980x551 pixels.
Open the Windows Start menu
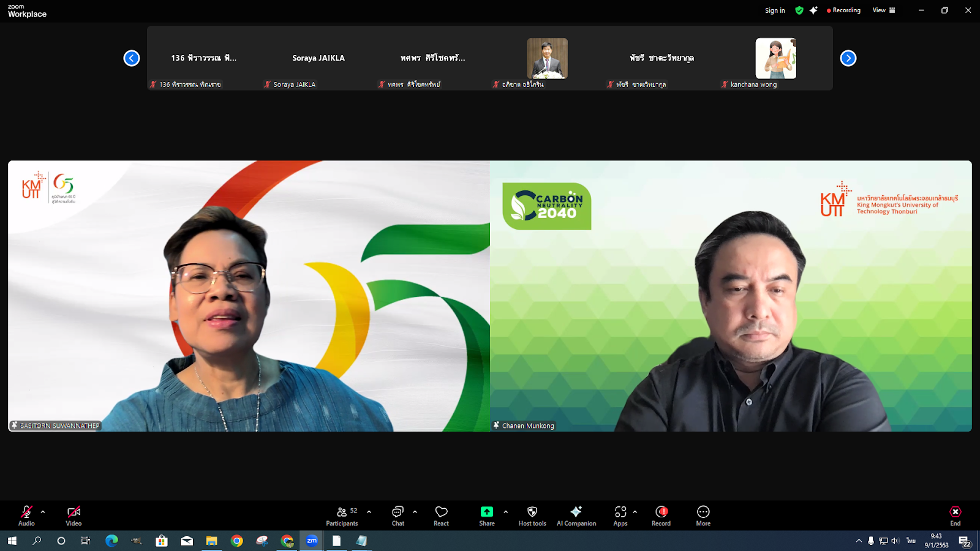(x=12, y=541)
